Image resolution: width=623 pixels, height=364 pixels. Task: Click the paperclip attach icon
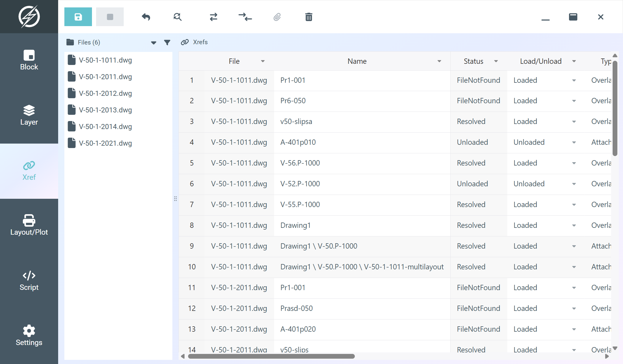click(x=277, y=17)
